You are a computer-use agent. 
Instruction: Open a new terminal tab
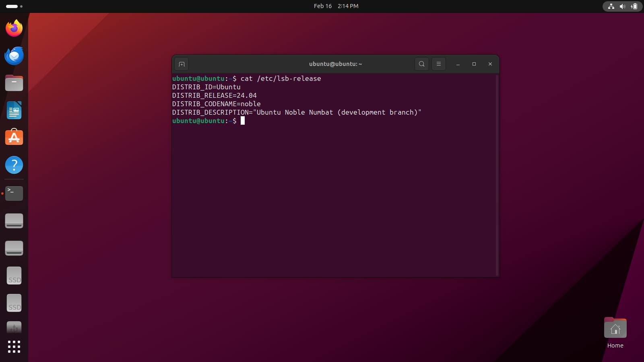click(182, 64)
